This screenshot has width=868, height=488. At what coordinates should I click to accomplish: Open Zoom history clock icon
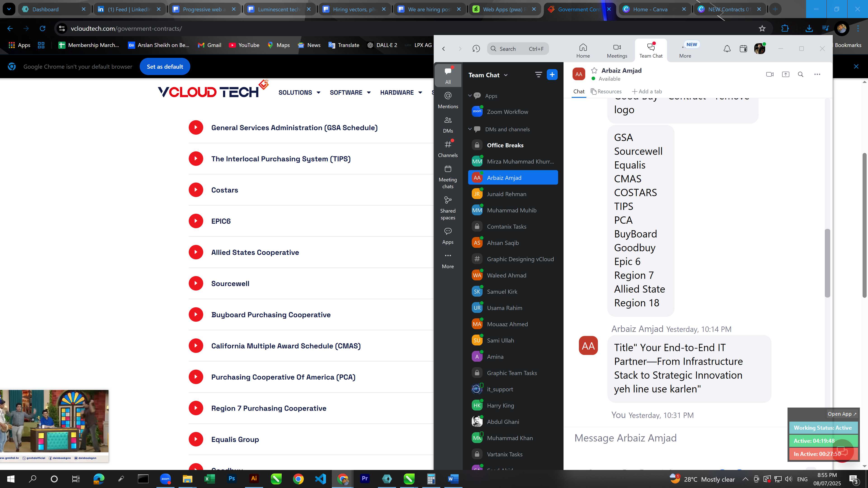pos(476,49)
